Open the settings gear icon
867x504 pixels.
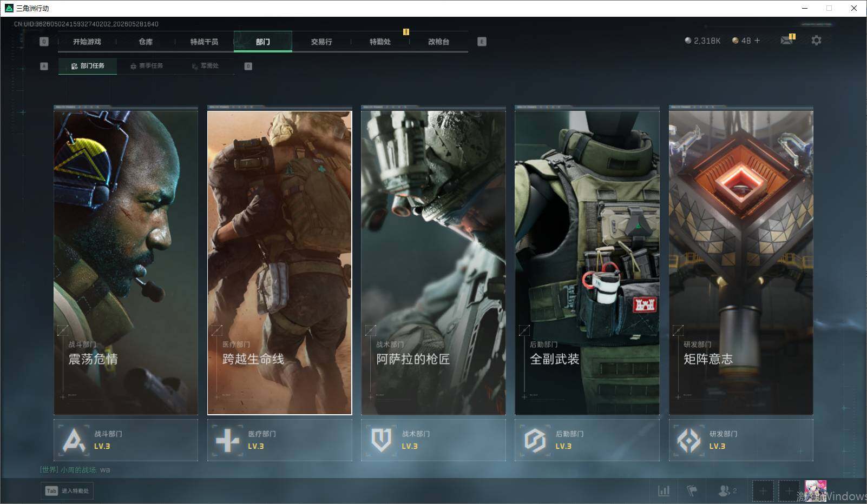(x=816, y=40)
